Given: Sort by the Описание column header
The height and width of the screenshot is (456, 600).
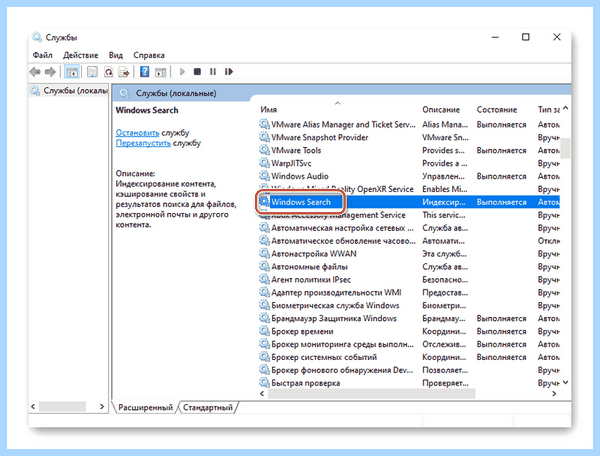Looking at the screenshot, I should click(441, 109).
